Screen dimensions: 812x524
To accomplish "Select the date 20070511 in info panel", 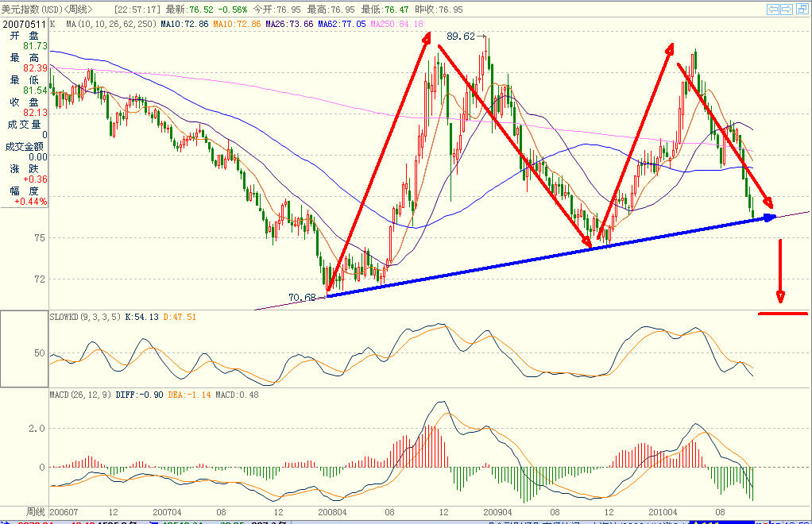I will (x=25, y=25).
